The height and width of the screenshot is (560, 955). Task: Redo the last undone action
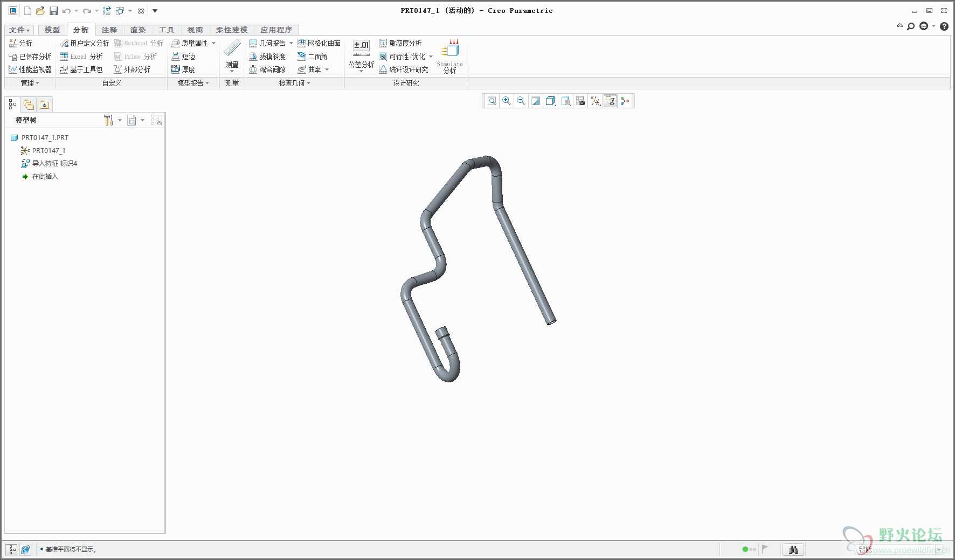pos(87,11)
